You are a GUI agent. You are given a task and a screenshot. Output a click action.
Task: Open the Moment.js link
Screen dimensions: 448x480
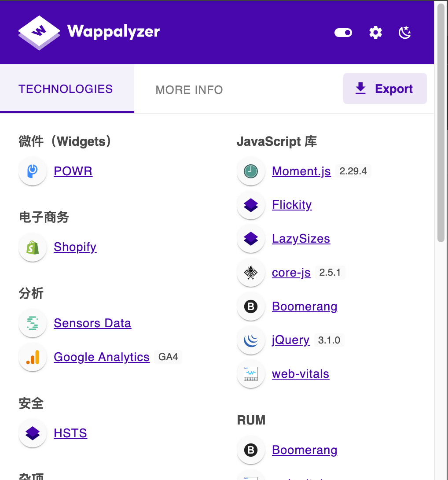301,171
